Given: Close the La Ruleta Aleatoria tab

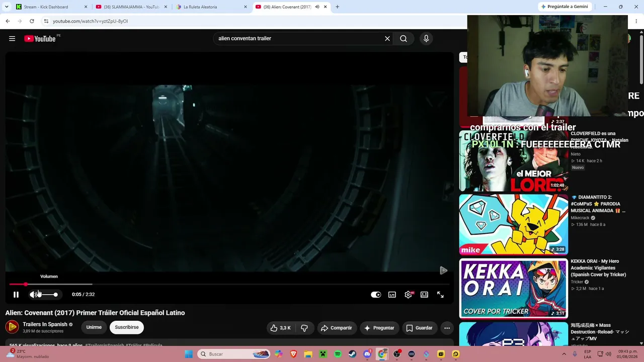Looking at the screenshot, I should pos(246,7).
